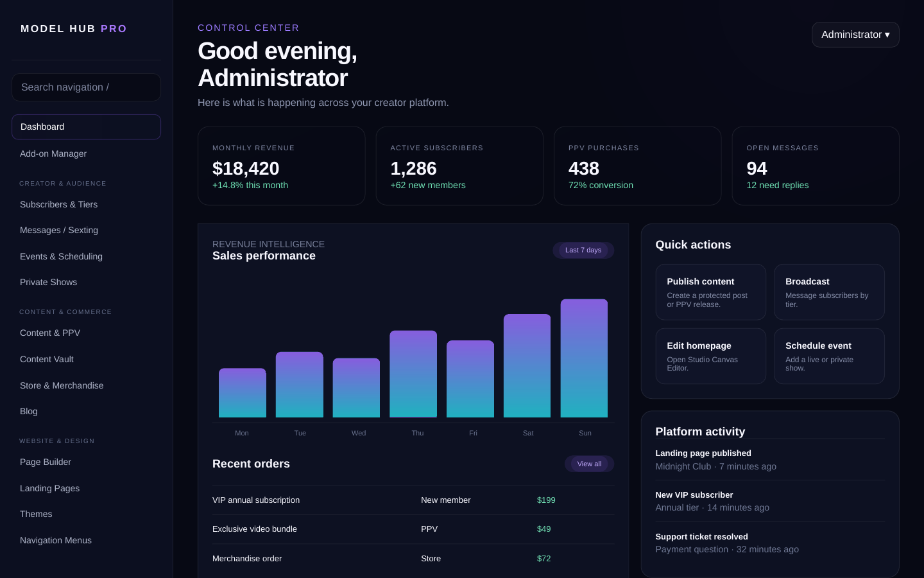Click the Fri bar in the sales chart
924x578 pixels.
point(470,379)
